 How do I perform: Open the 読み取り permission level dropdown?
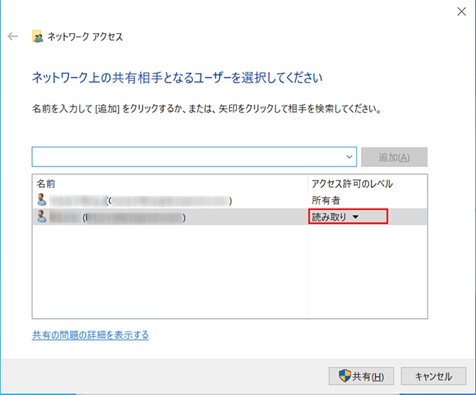coord(348,217)
